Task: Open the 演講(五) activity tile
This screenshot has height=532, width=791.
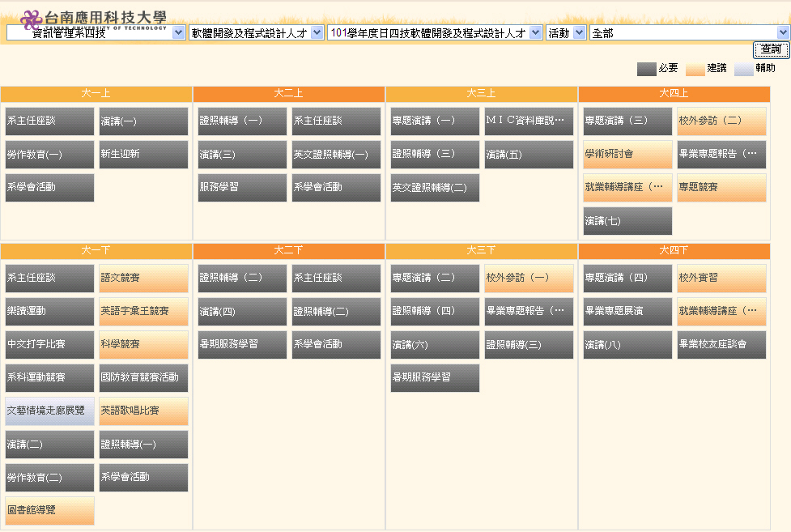Action: coord(529,155)
